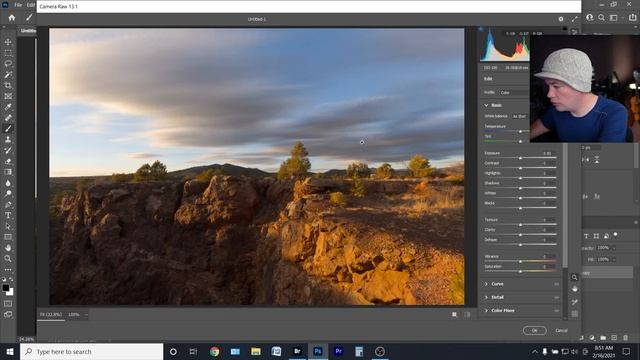Open Premiere Pro from the taskbar
640x360 pixels.
pyautogui.click(x=338, y=351)
